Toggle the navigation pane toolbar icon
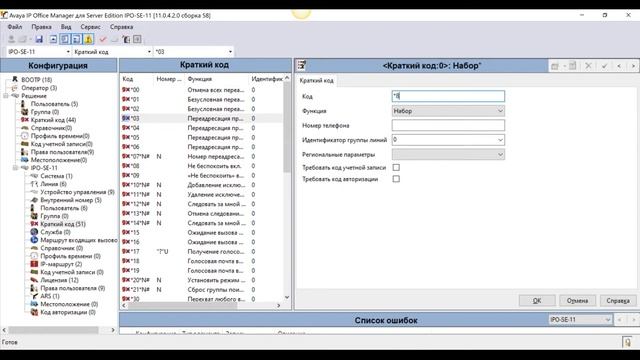Viewport: 640px width, 360px height. (64, 39)
